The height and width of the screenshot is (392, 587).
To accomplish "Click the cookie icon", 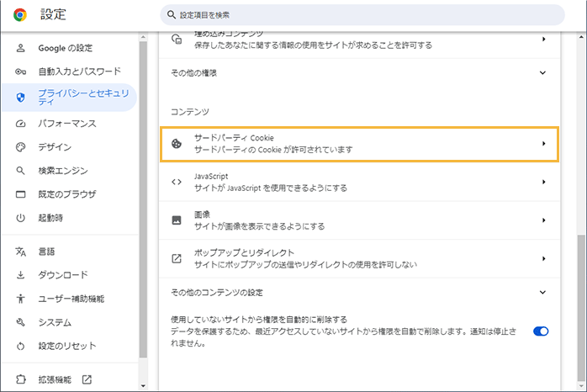I will pos(177,143).
